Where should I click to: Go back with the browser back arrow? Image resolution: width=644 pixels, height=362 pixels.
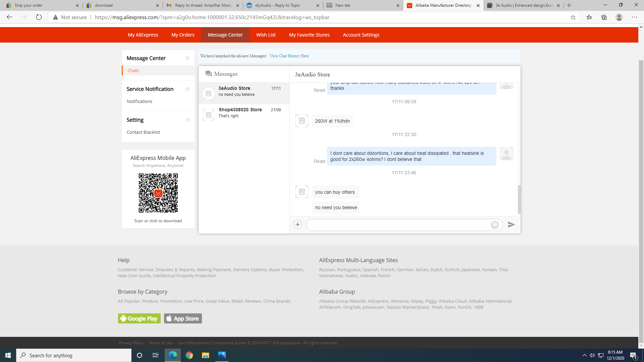tap(9, 17)
